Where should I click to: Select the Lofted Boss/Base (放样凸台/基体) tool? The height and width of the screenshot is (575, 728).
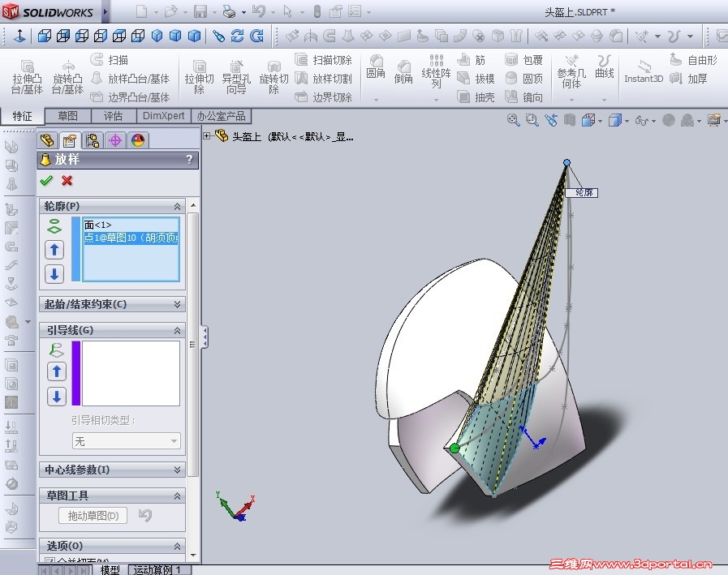pos(130,79)
